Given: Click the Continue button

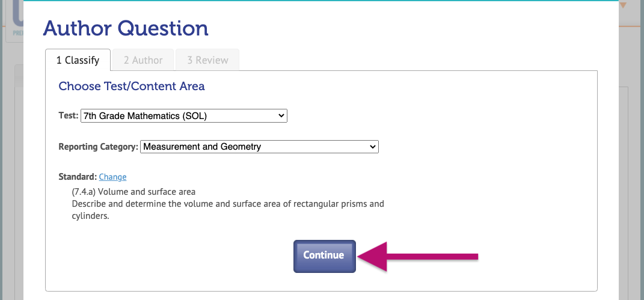Looking at the screenshot, I should [325, 256].
